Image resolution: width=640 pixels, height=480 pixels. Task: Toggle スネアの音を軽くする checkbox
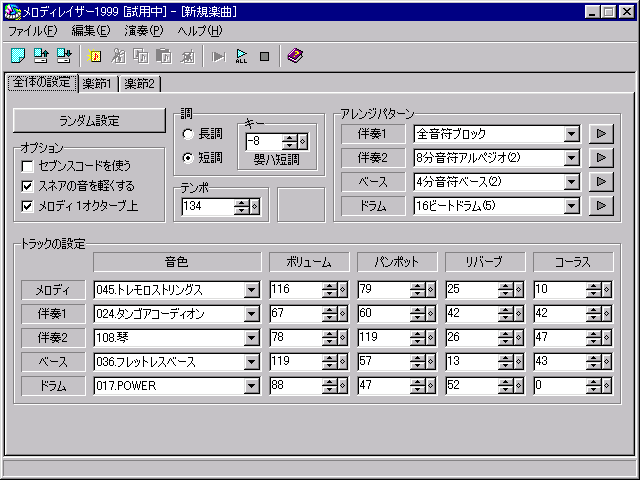(27, 186)
